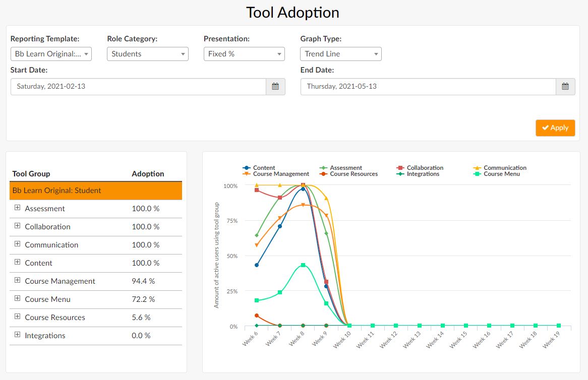Toggle the Integrations series in chart legend
The height and width of the screenshot is (380, 588).
click(x=418, y=174)
